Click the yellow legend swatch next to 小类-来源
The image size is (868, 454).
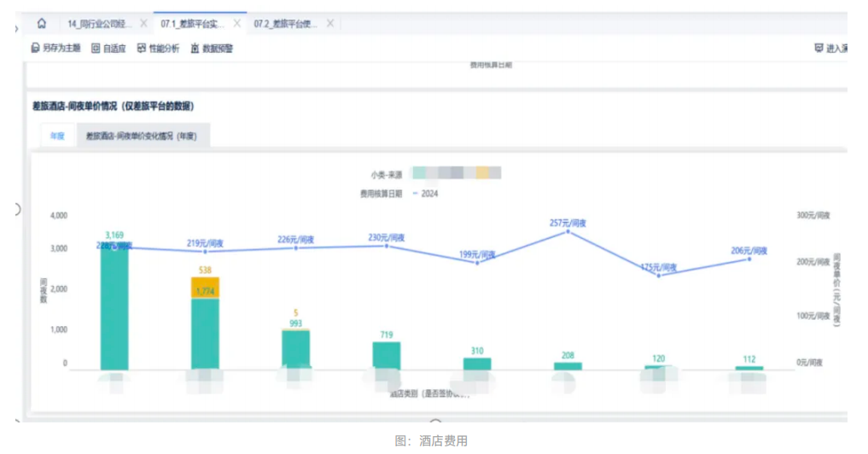pyautogui.click(x=482, y=173)
